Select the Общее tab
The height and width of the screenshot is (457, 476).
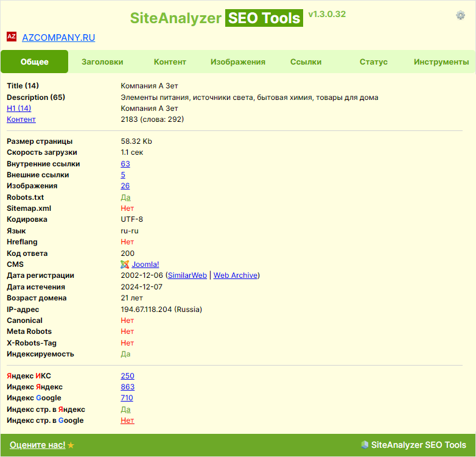[34, 62]
